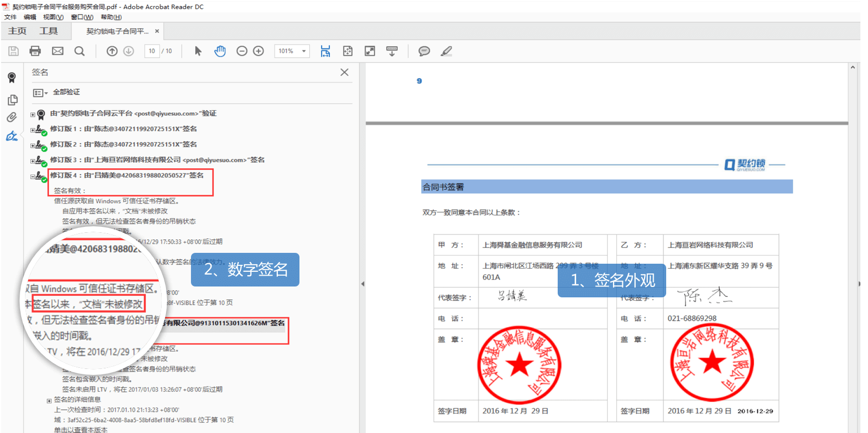Image resolution: width=868 pixels, height=433 pixels.
Task: Select 修订版 4 吕婧美 signature row
Action: click(x=127, y=175)
